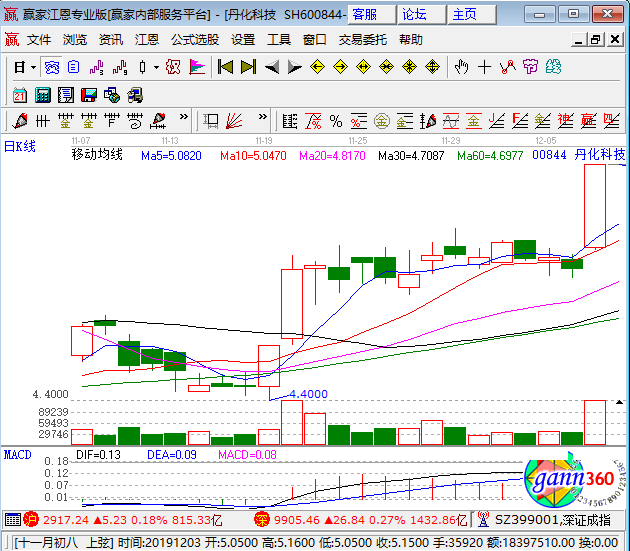Screen dimensions: 630x551
Task: Click the 日K线 chart label
Action: coord(20,147)
